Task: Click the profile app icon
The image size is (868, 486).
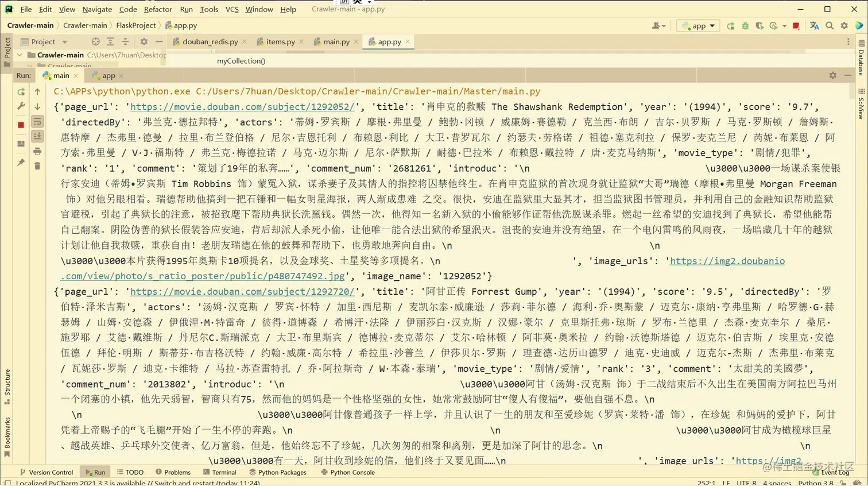Action: pyautogui.click(x=774, y=26)
